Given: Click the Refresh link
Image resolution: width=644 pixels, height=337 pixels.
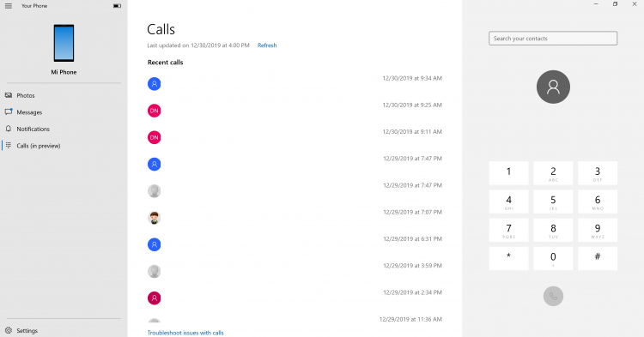Looking at the screenshot, I should pos(267,45).
